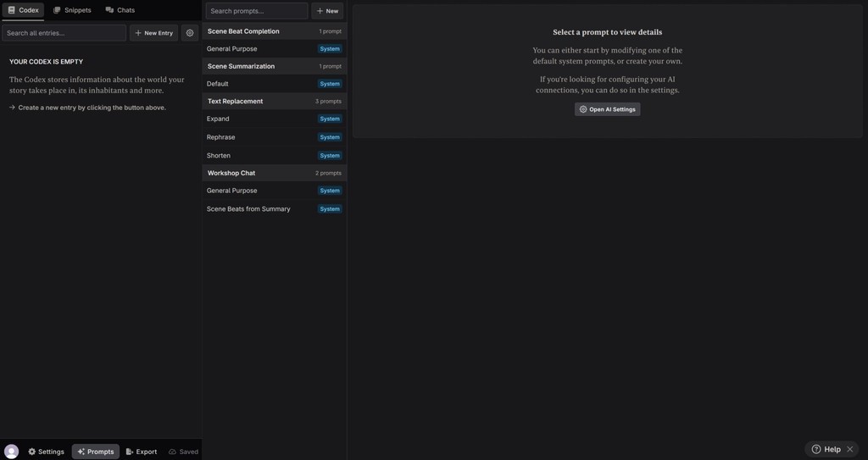Screen dimensions: 868x460
Task: Click the New prompt button
Action: click(327, 11)
